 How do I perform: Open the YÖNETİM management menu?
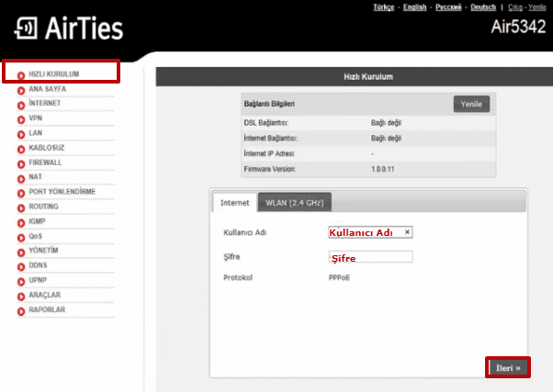tap(43, 251)
